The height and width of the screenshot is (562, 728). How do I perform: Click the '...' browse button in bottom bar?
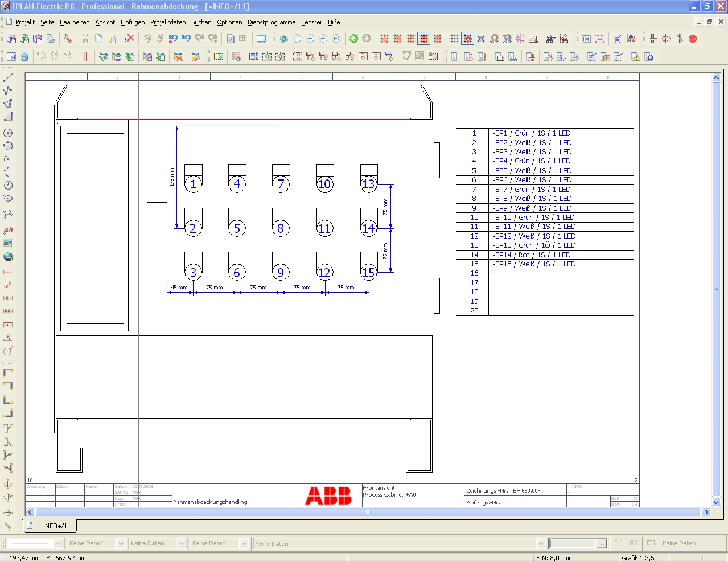601,544
